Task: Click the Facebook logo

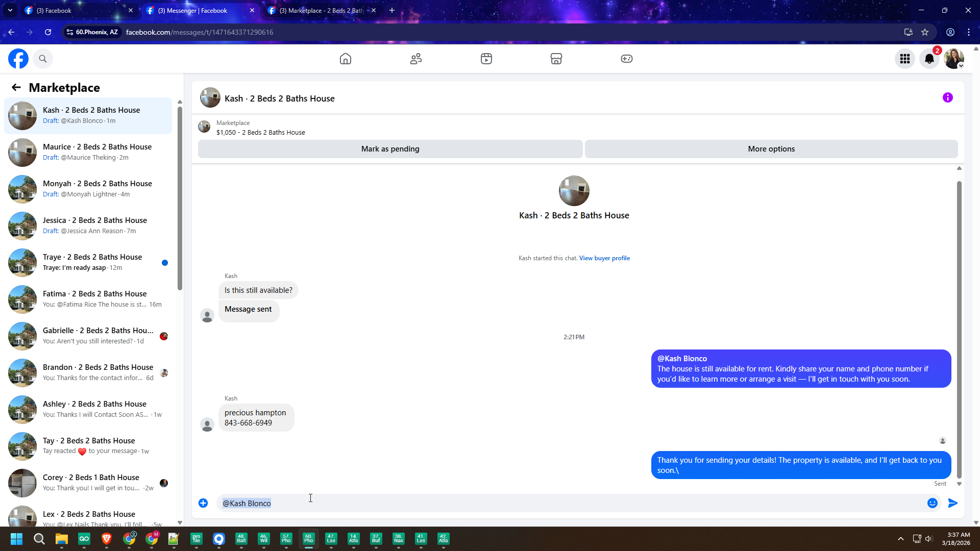Action: coord(18,59)
